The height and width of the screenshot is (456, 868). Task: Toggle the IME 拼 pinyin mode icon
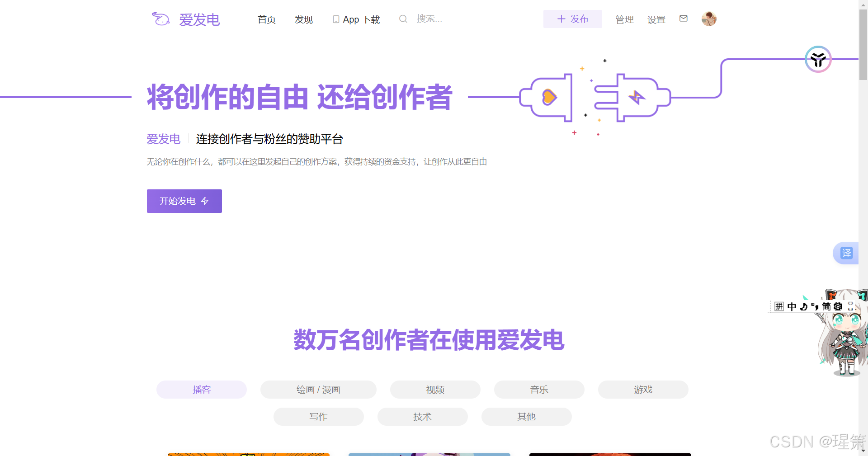(779, 306)
